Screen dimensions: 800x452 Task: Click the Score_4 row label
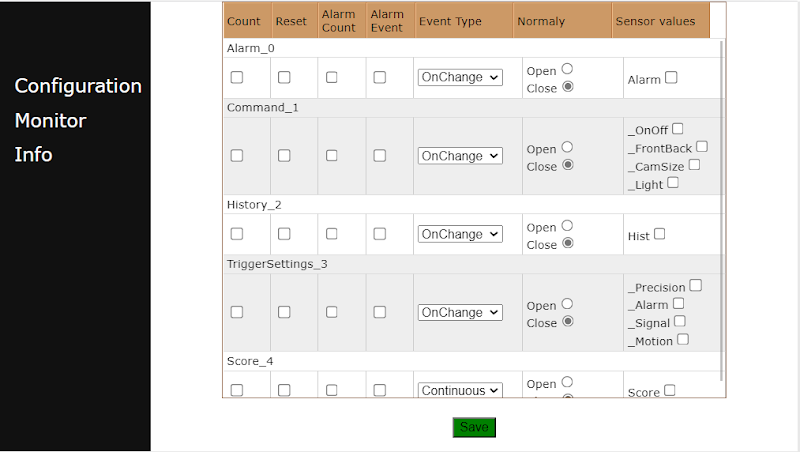click(x=250, y=361)
